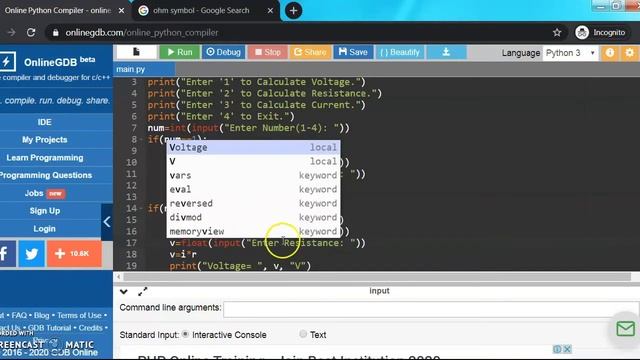Share the code

click(x=310, y=52)
